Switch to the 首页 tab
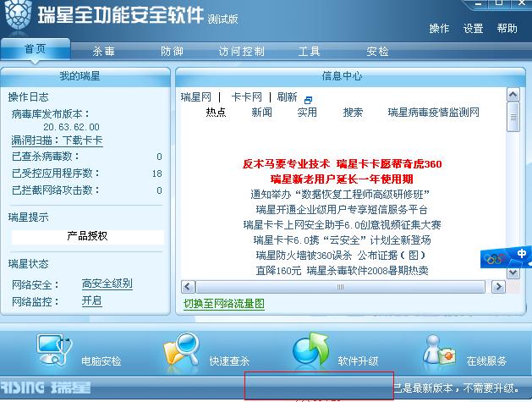Viewport: 532px width, 402px height. coord(36,49)
